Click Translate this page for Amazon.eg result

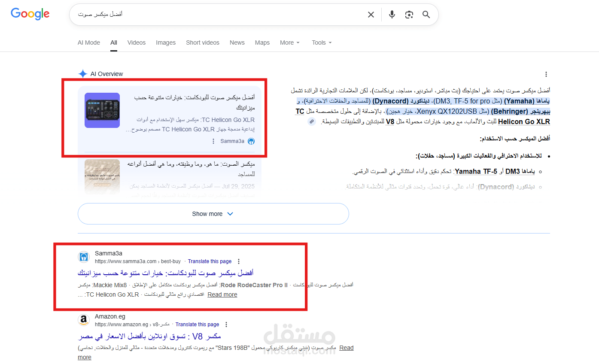click(197, 325)
